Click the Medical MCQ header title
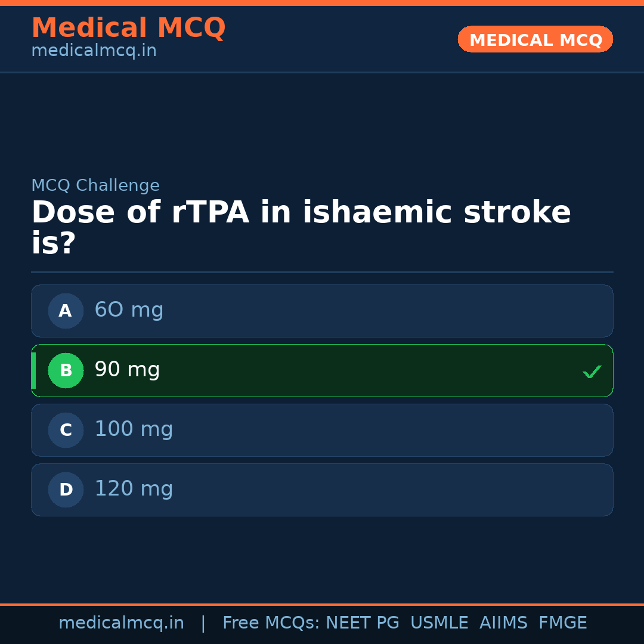This screenshot has height=644, width=644. (128, 28)
